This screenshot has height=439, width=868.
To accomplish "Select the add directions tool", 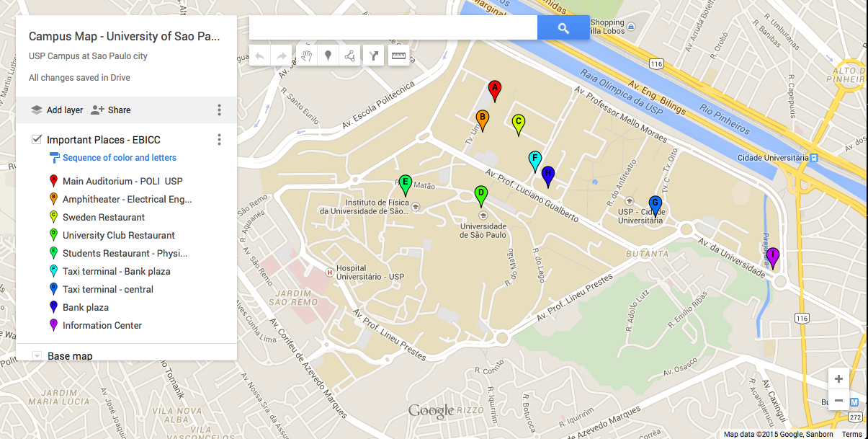I will pyautogui.click(x=373, y=56).
